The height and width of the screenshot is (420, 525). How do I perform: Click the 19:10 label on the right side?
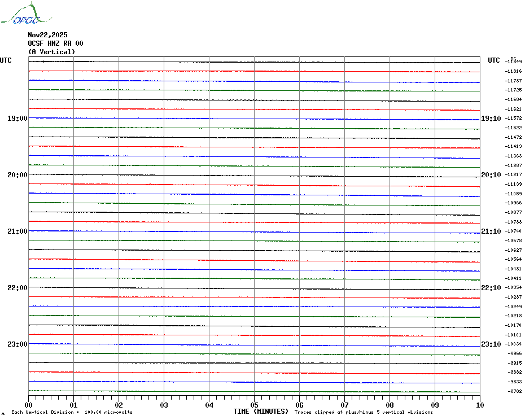(x=491, y=119)
